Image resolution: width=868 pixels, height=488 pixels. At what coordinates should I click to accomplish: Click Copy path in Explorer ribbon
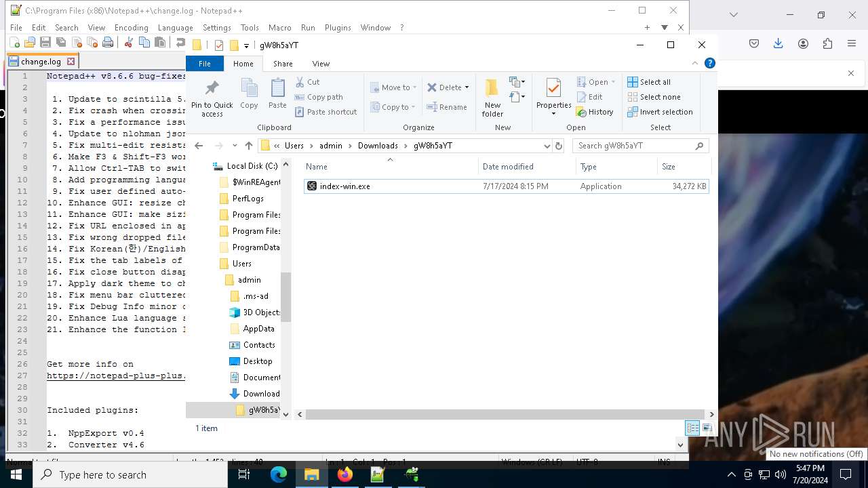click(x=319, y=97)
